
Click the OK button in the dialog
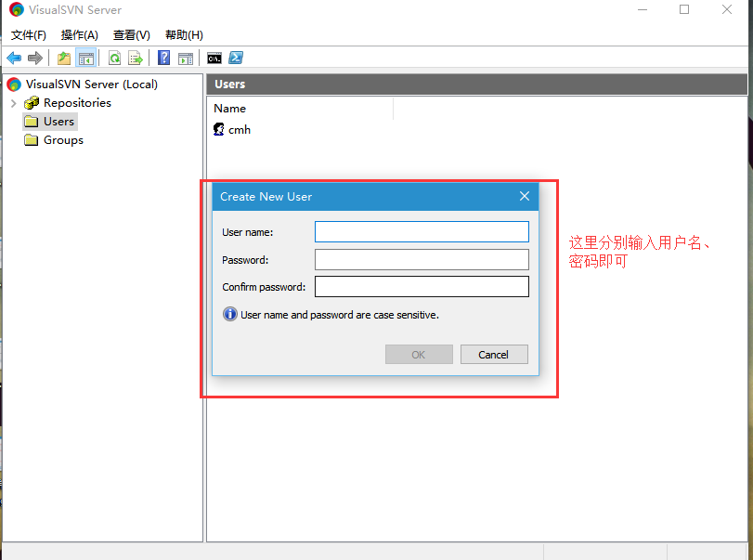coord(419,355)
